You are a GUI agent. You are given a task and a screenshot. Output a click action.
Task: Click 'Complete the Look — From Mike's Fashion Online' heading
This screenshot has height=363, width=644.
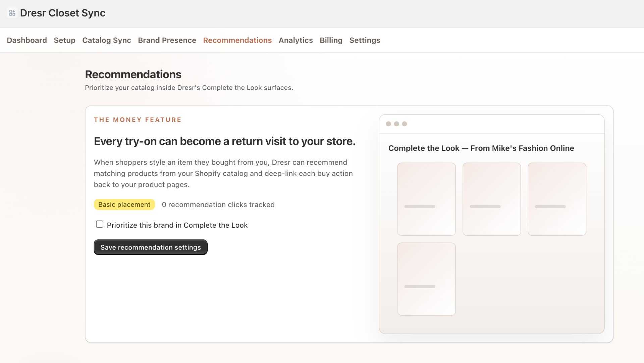point(481,148)
